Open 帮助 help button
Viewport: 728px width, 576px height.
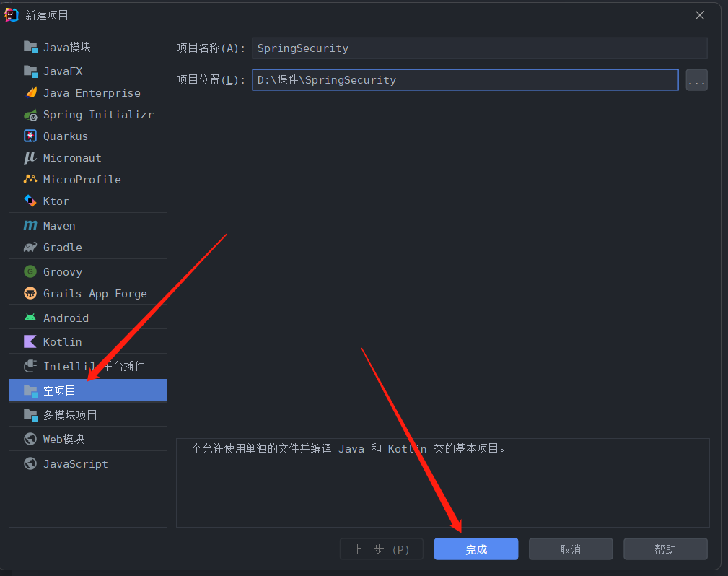tap(665, 549)
